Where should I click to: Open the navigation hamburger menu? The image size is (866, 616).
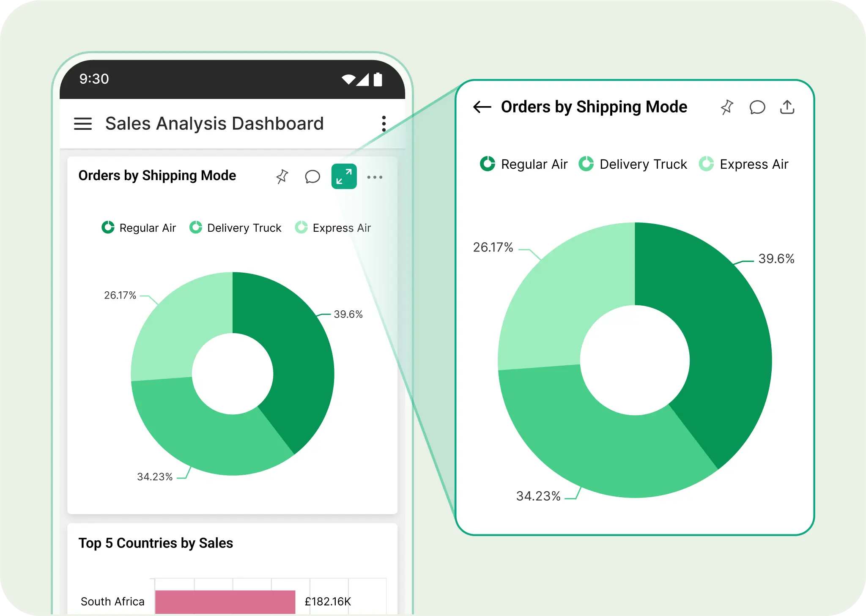click(x=83, y=123)
